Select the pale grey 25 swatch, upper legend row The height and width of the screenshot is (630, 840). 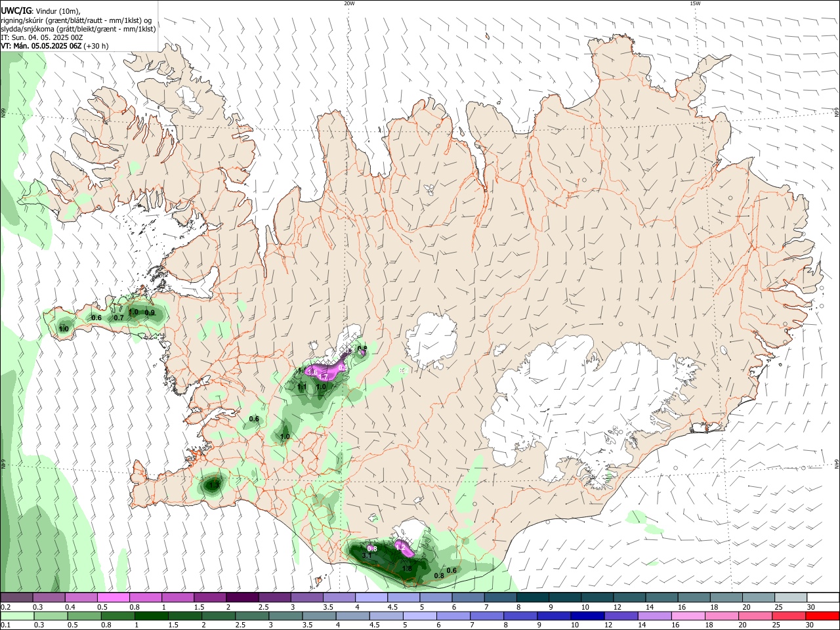pyautogui.click(x=791, y=598)
